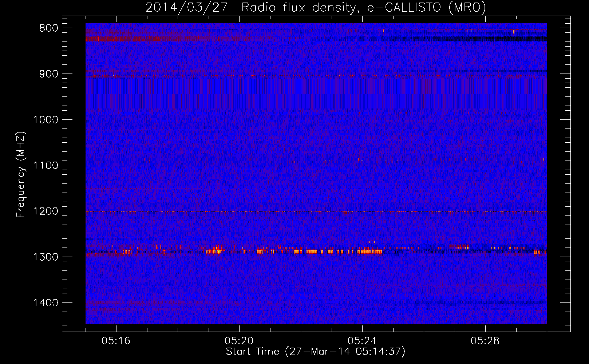Viewport: 589px width, 364px height.
Task: Click the 05:28 time axis label
Action: point(485,341)
